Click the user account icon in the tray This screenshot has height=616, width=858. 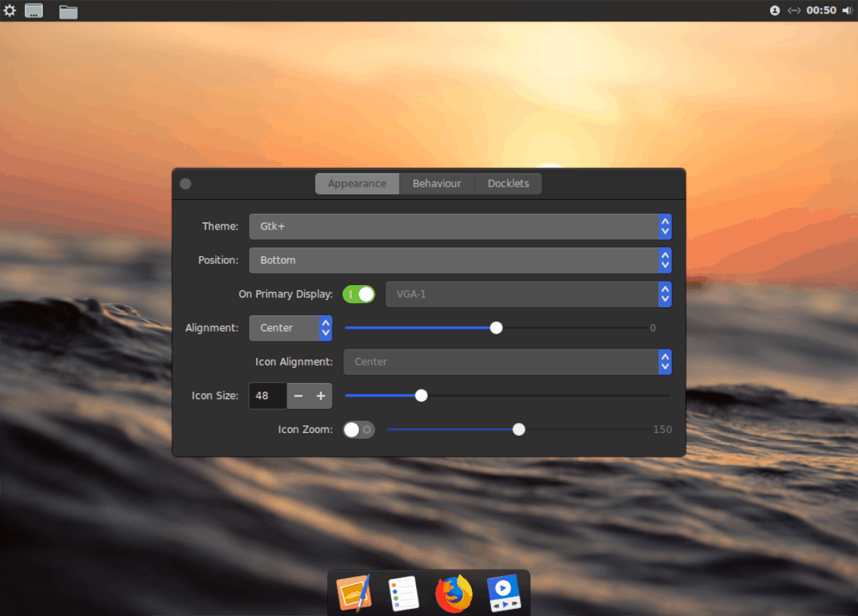pyautogui.click(x=774, y=11)
